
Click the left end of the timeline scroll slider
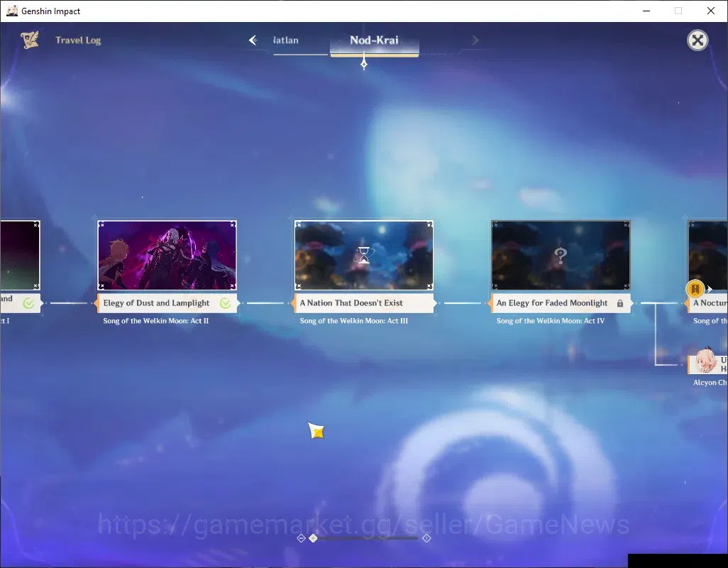(302, 537)
